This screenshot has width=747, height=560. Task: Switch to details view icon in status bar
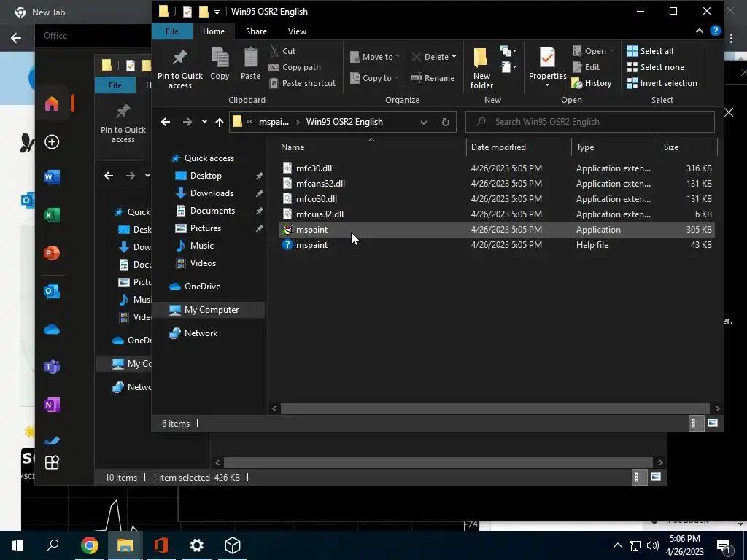pyautogui.click(x=694, y=423)
